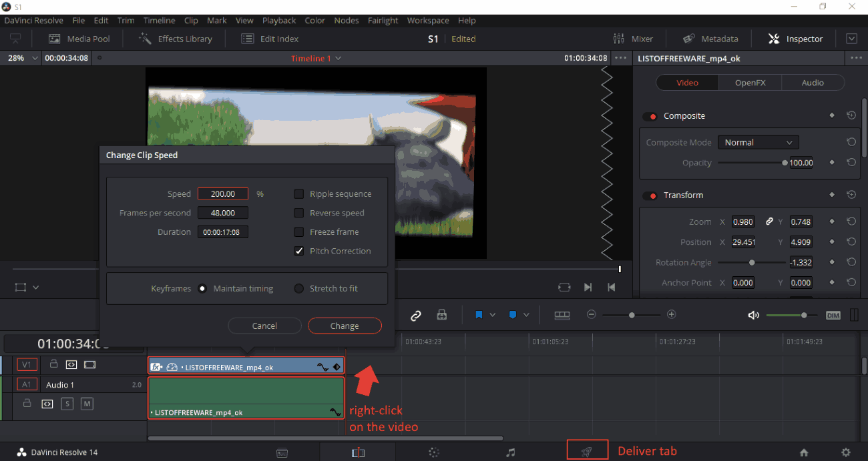Screen dimensions: 868x461
Task: Select Stretch to fit keyframes option
Action: 298,288
